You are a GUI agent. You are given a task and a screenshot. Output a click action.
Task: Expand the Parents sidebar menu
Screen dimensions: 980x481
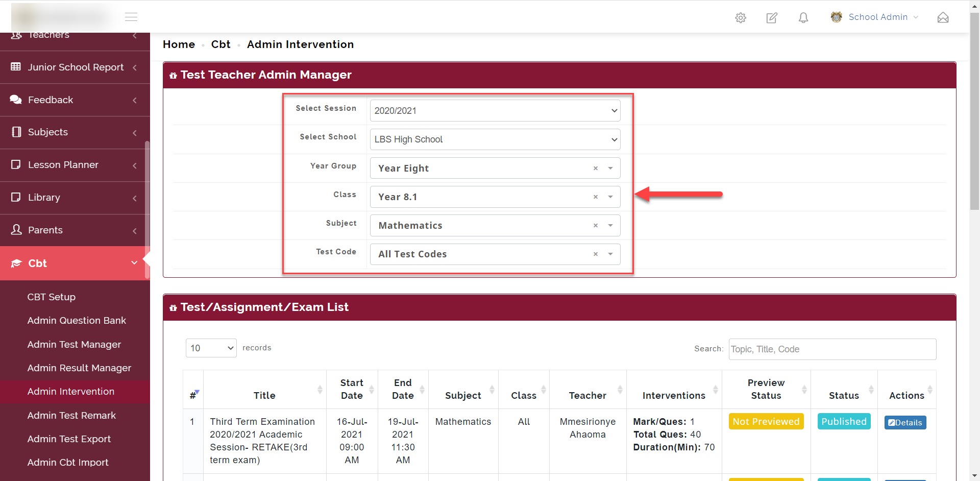pyautogui.click(x=135, y=231)
